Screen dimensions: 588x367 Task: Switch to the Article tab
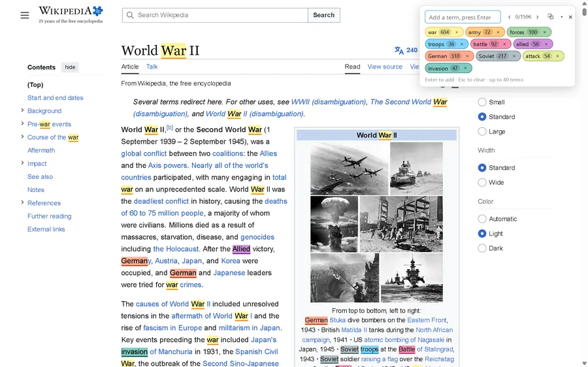pyautogui.click(x=130, y=67)
